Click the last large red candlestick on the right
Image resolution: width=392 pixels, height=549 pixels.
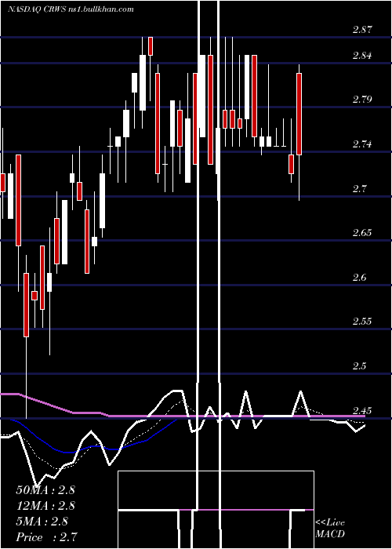click(299, 114)
